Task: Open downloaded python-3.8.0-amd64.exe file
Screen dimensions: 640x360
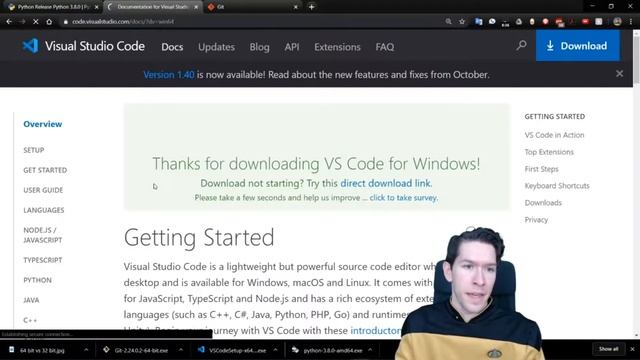Action: (332, 350)
